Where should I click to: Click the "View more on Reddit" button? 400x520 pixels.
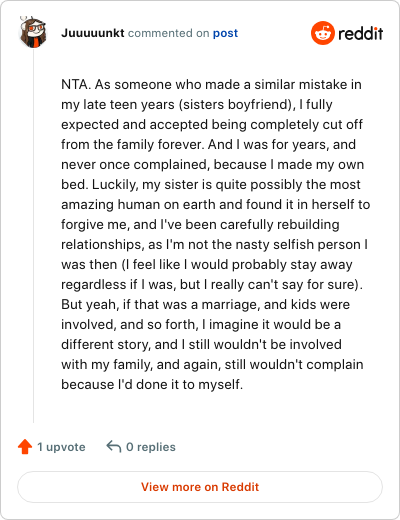coord(200,487)
